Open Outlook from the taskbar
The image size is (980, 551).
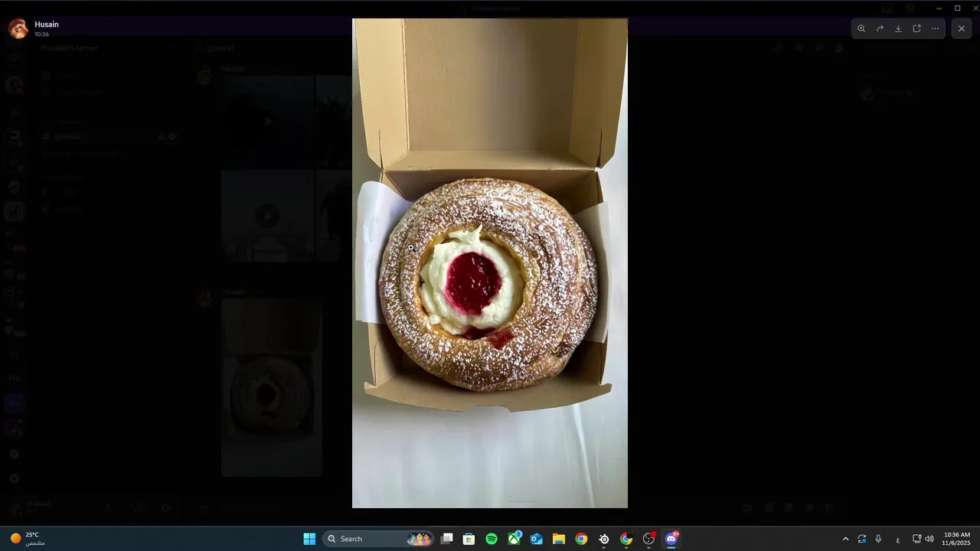pos(537,539)
